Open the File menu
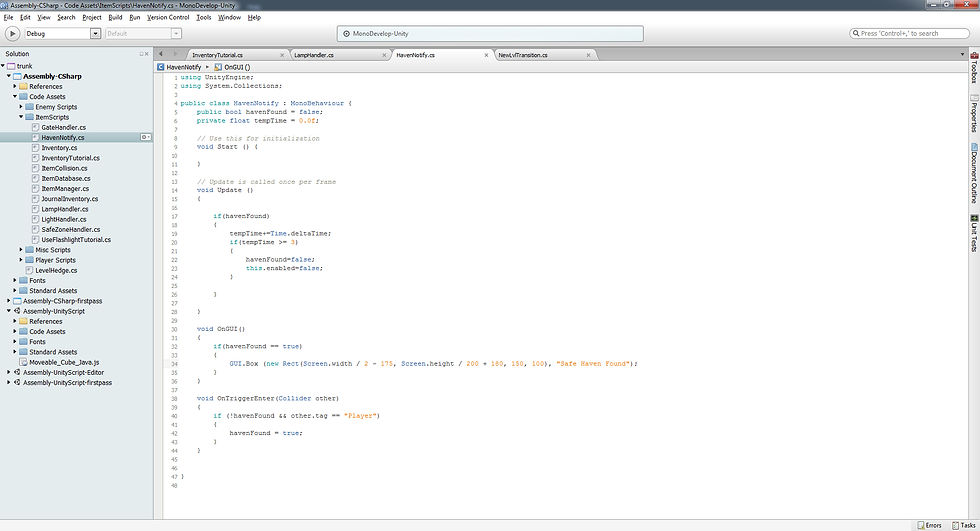This screenshot has height=531, width=980. pyautogui.click(x=8, y=17)
